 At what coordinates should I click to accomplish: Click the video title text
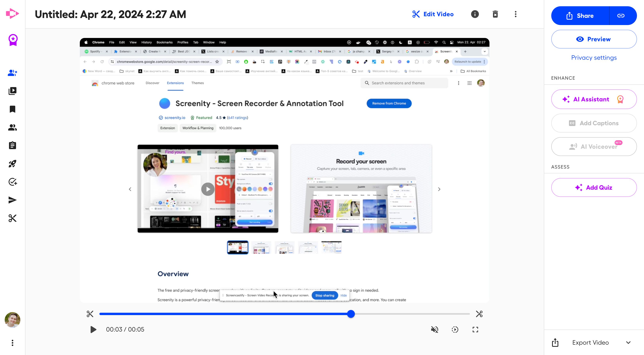110,14
